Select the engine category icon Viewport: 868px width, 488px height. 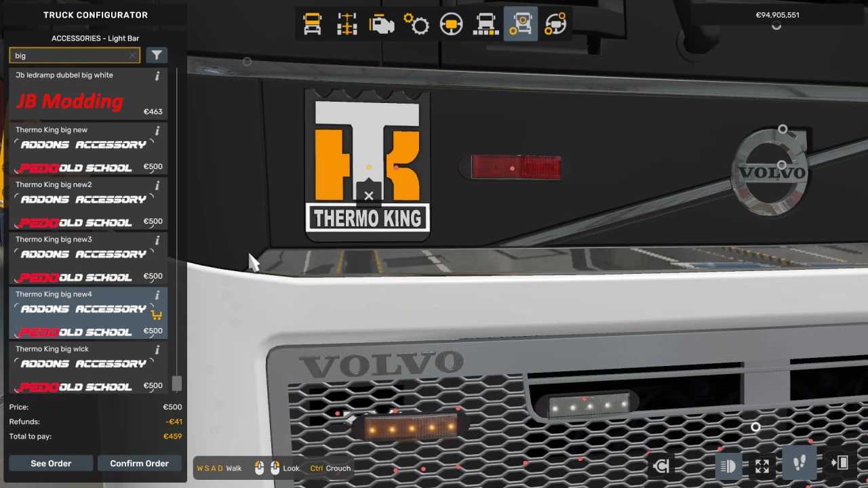pyautogui.click(x=382, y=24)
